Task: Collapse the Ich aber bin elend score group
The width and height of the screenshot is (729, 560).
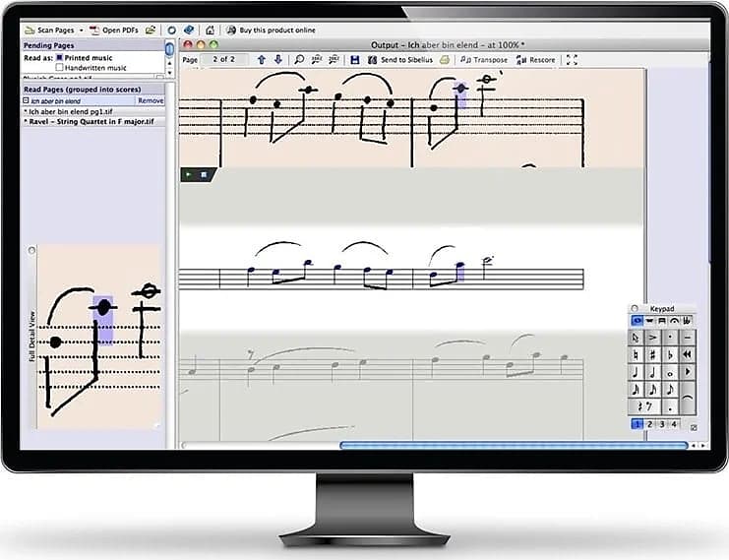Action: point(26,100)
